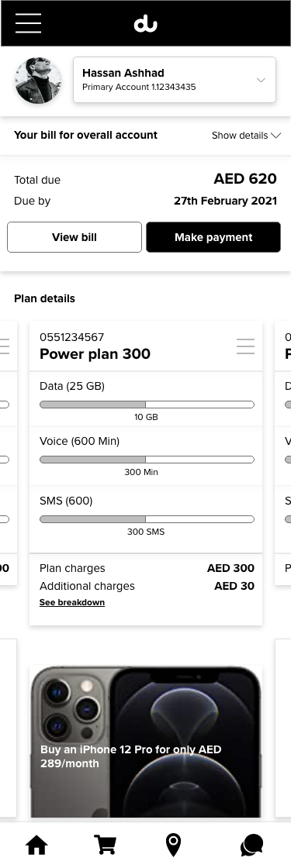The height and width of the screenshot is (868, 291).
Task: Expand the Hassan Ashhad account dropdown
Action: [x=175, y=80]
